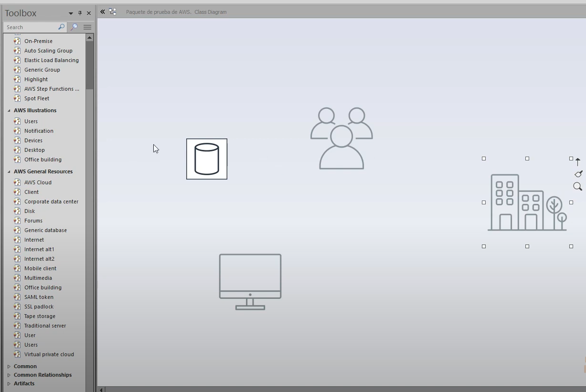The width and height of the screenshot is (586, 392).
Task: Select the Multimedia resource item
Action: [38, 278]
